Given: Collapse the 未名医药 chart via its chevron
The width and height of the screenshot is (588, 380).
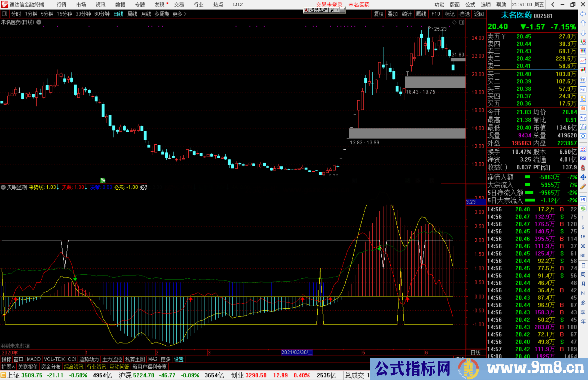Looking at the screenshot, I should coord(39,22).
